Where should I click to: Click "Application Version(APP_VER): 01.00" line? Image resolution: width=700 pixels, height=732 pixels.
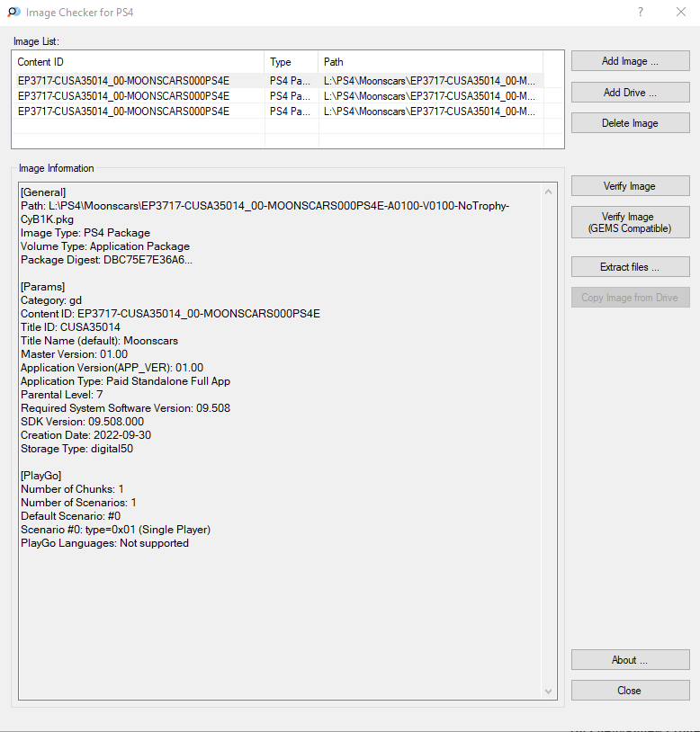[112, 368]
